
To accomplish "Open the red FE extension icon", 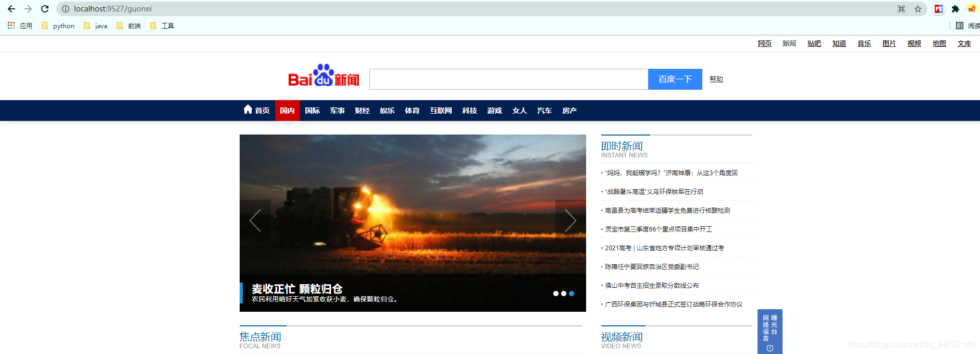I will 939,9.
